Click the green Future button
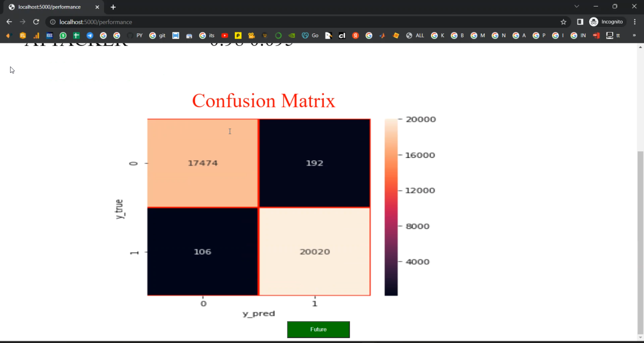This screenshot has width=644, height=343. pos(318,329)
